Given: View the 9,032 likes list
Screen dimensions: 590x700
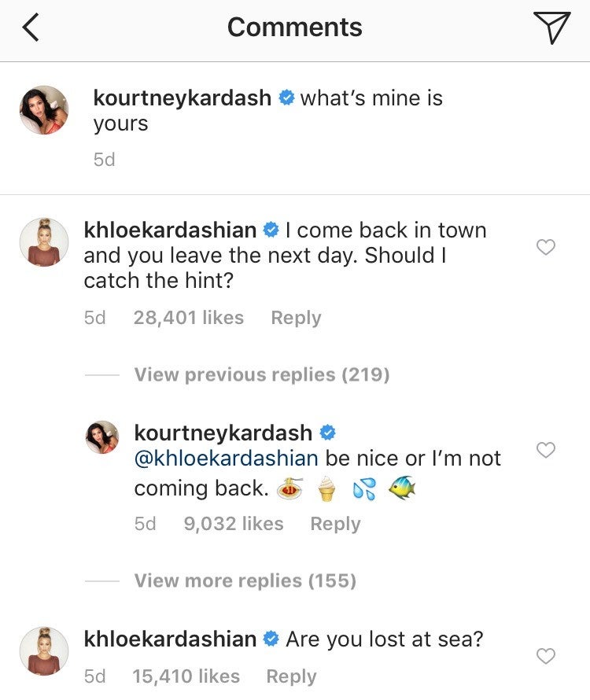Looking at the screenshot, I should click(233, 524).
